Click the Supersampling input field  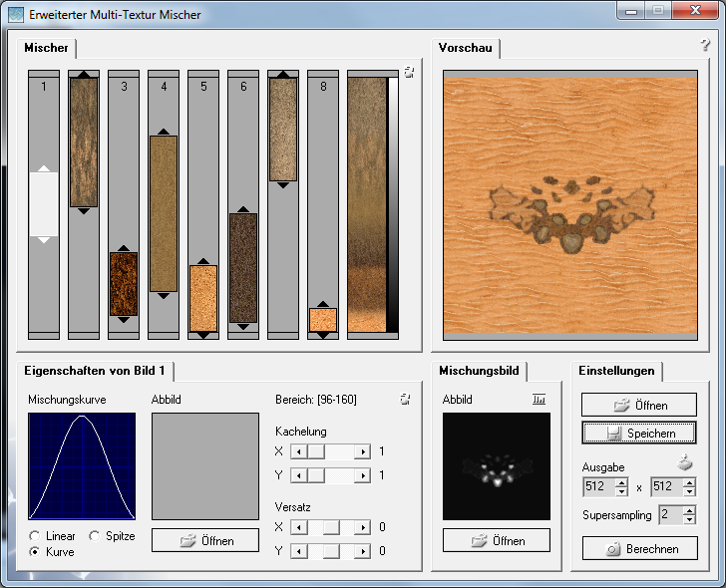click(671, 515)
